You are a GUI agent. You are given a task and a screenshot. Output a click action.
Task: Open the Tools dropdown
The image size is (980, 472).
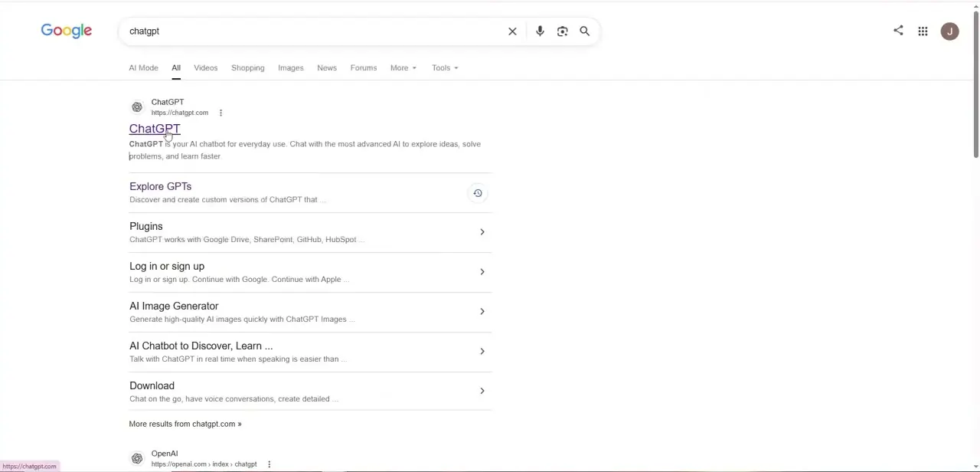click(445, 68)
